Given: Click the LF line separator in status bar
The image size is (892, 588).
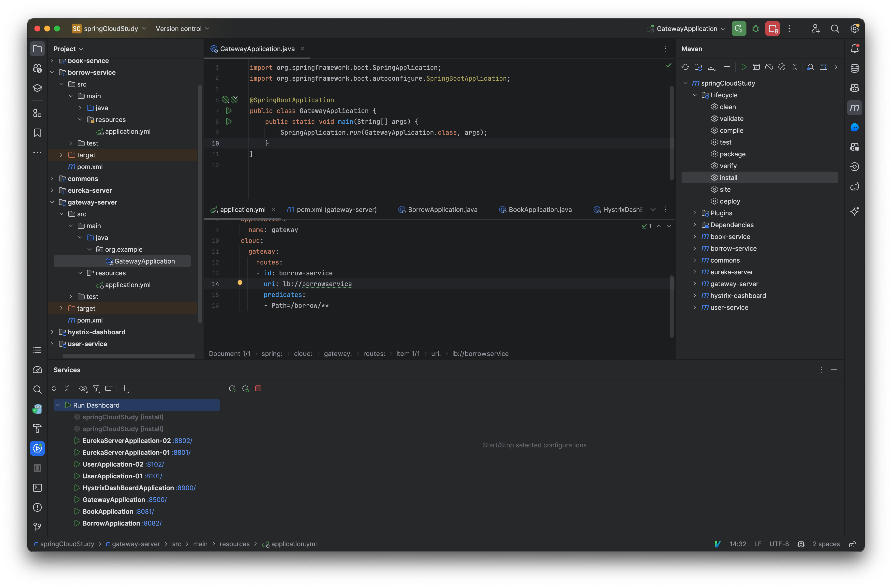Looking at the screenshot, I should tap(757, 544).
